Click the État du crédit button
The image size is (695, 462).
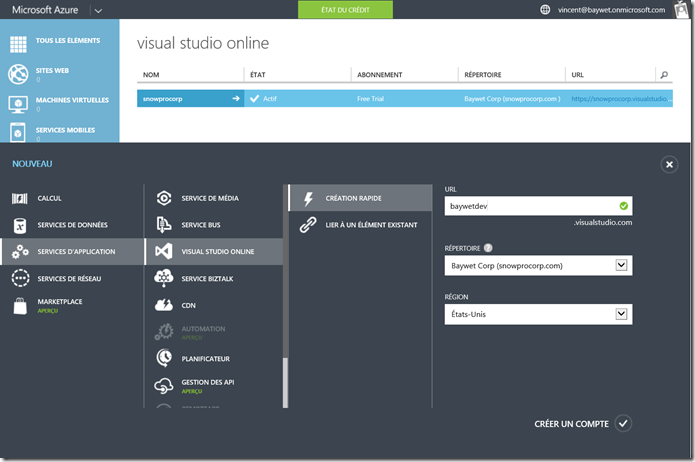click(345, 10)
